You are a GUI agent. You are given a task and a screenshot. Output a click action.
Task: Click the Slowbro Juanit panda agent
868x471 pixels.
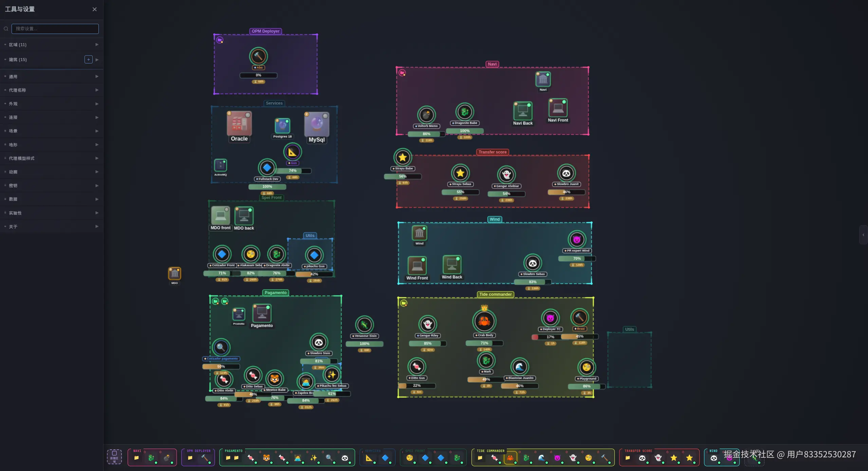(566, 173)
